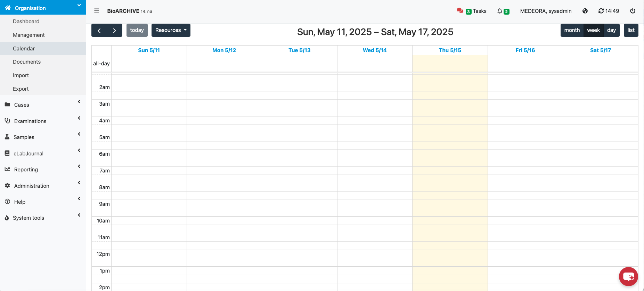Image resolution: width=644 pixels, height=291 pixels.
Task: Go to the previous week arrow
Action: (99, 30)
